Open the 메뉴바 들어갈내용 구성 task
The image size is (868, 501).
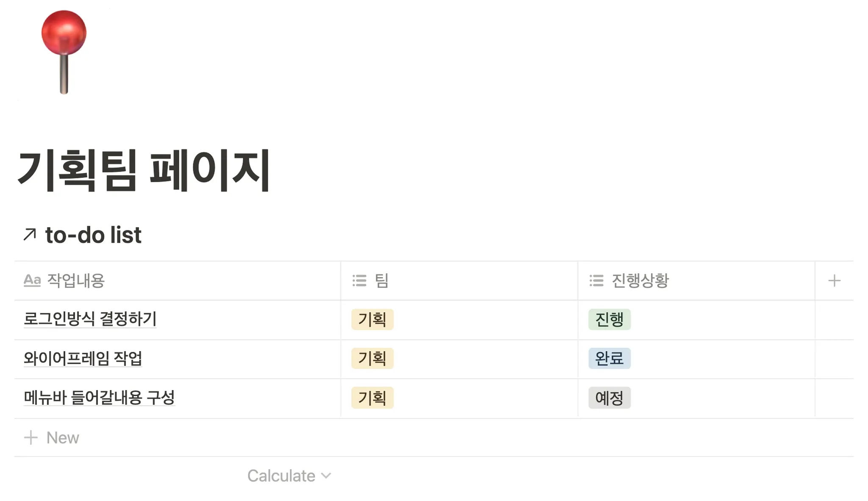[99, 397]
